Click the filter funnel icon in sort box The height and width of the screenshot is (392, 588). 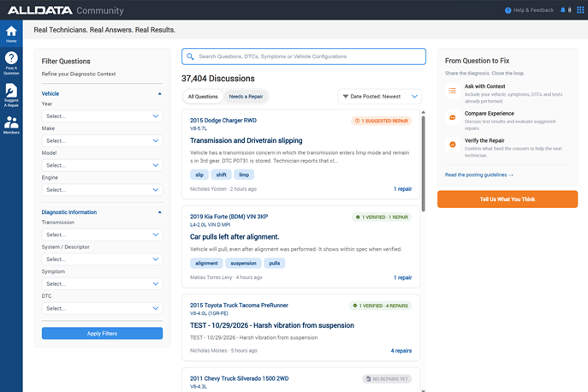coord(346,97)
